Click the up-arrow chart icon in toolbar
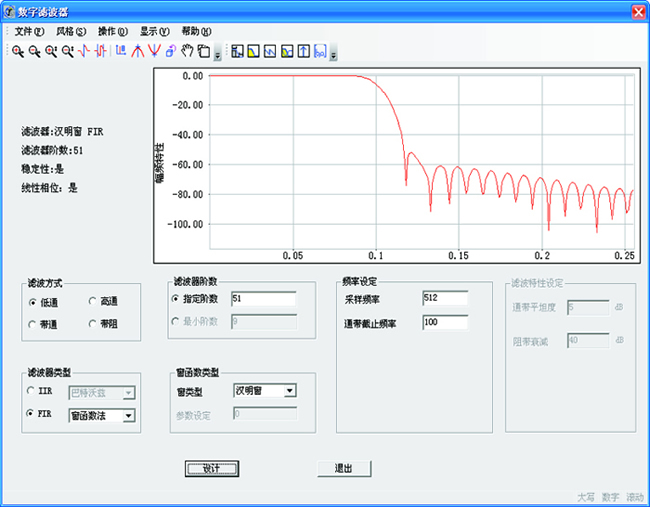The width and height of the screenshot is (650, 507). [303, 50]
